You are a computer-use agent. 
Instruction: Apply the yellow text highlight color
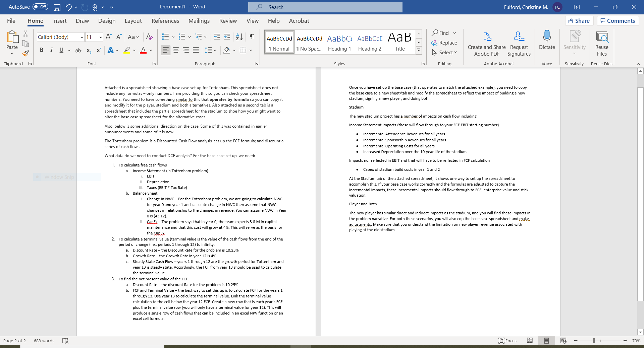pos(126,50)
